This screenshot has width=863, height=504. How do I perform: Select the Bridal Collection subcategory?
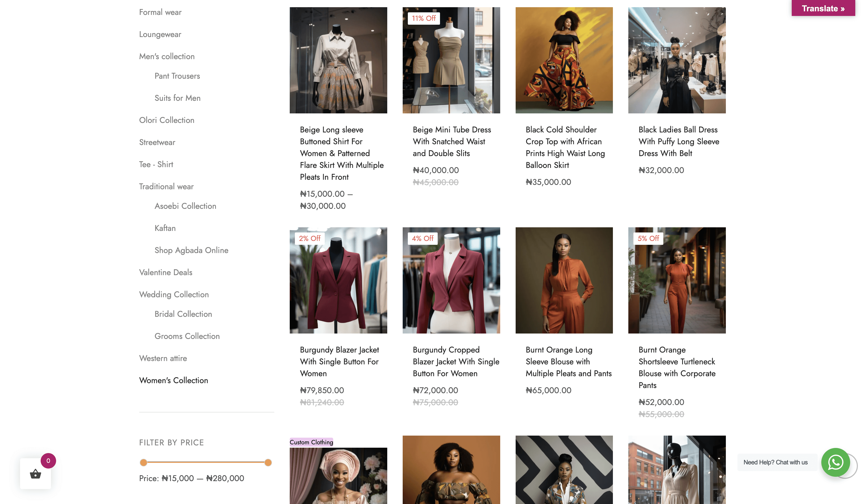click(x=183, y=314)
